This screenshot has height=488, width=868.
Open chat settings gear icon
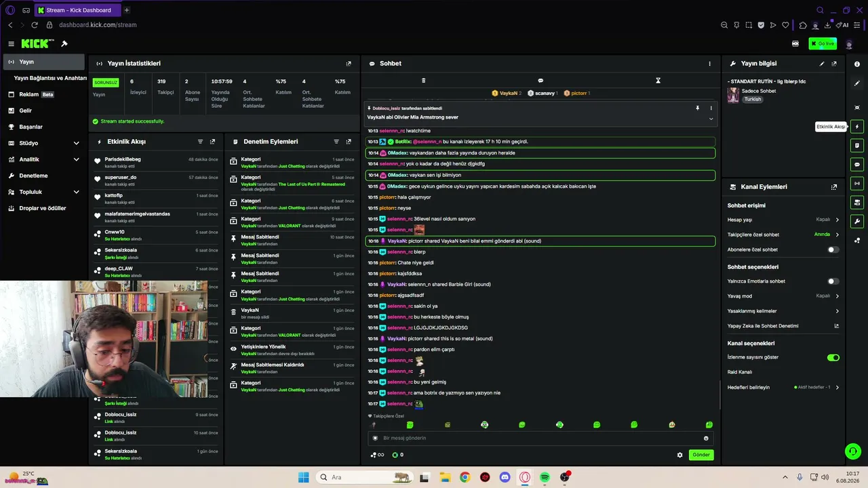679,455
